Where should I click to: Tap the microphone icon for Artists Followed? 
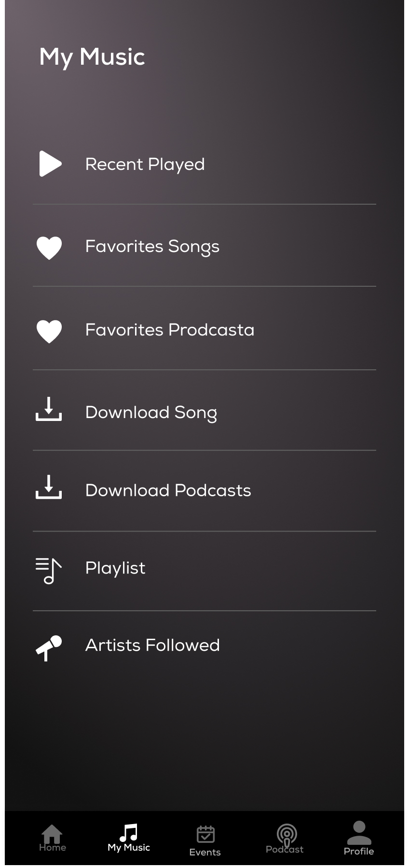[x=49, y=647]
